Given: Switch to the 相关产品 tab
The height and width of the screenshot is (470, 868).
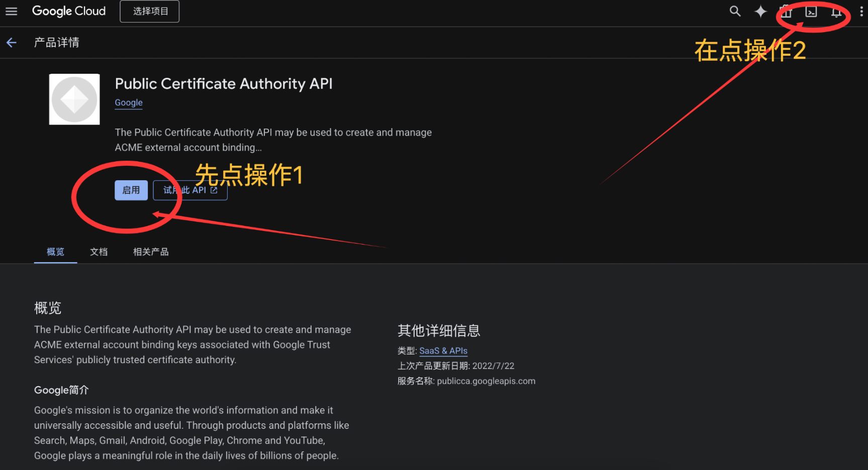Looking at the screenshot, I should click(x=151, y=252).
